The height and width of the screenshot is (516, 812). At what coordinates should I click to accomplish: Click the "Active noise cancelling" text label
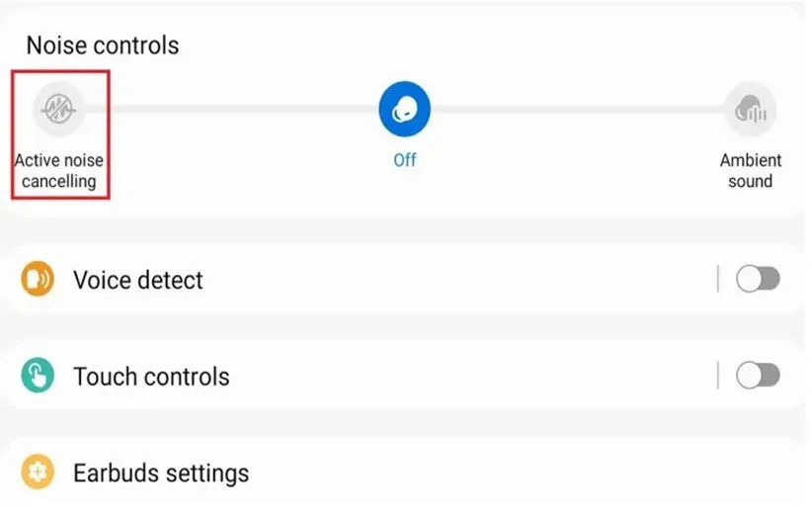(x=59, y=171)
